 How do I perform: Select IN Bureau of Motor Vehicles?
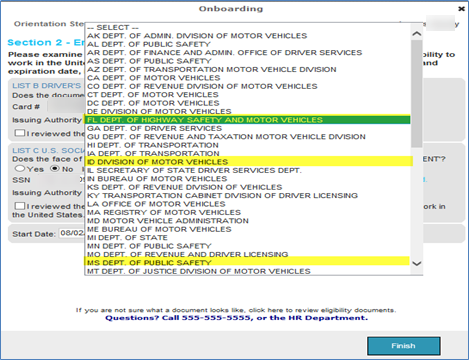click(x=248, y=179)
